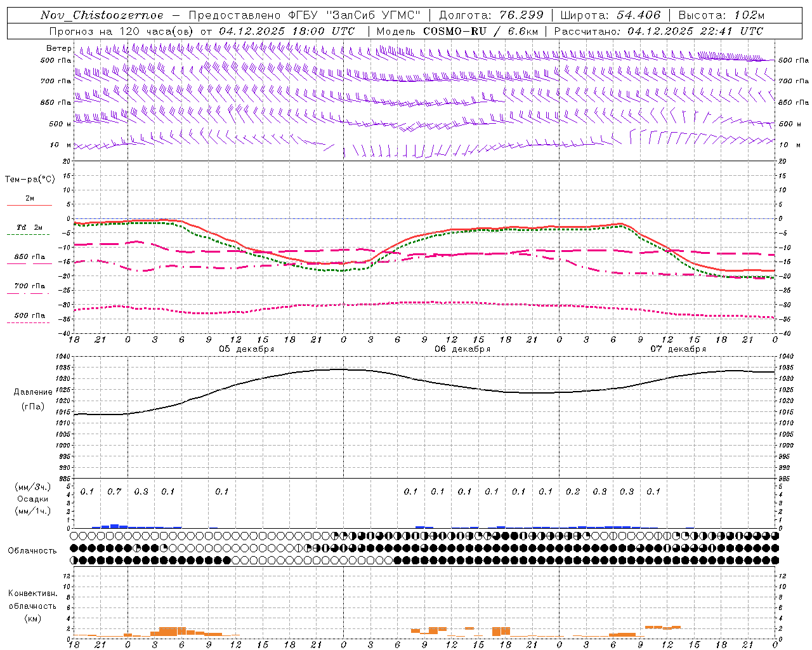Click the '0.7' precipitation amount value
Screen dimensions: 812x650
(114, 492)
